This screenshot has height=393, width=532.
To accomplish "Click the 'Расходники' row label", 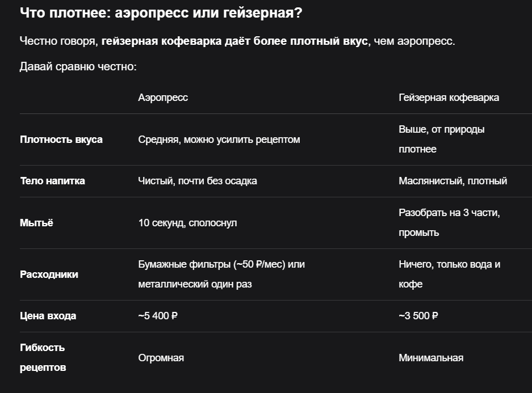I will [x=49, y=274].
